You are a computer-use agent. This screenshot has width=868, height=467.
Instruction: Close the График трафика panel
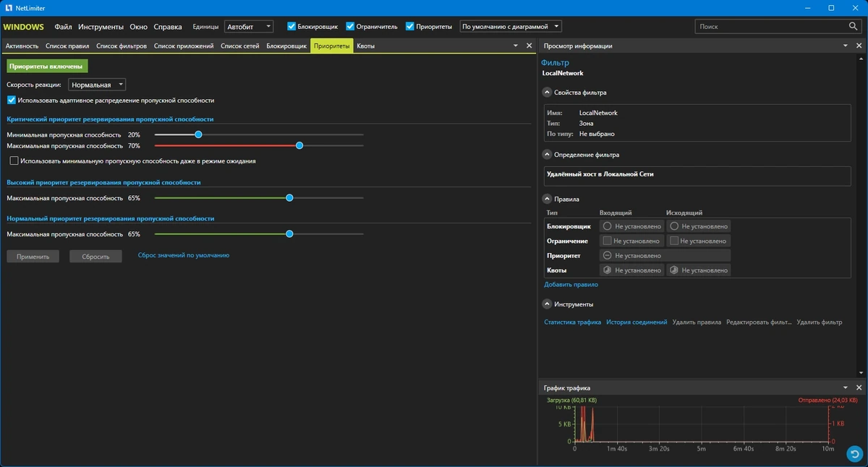(859, 387)
